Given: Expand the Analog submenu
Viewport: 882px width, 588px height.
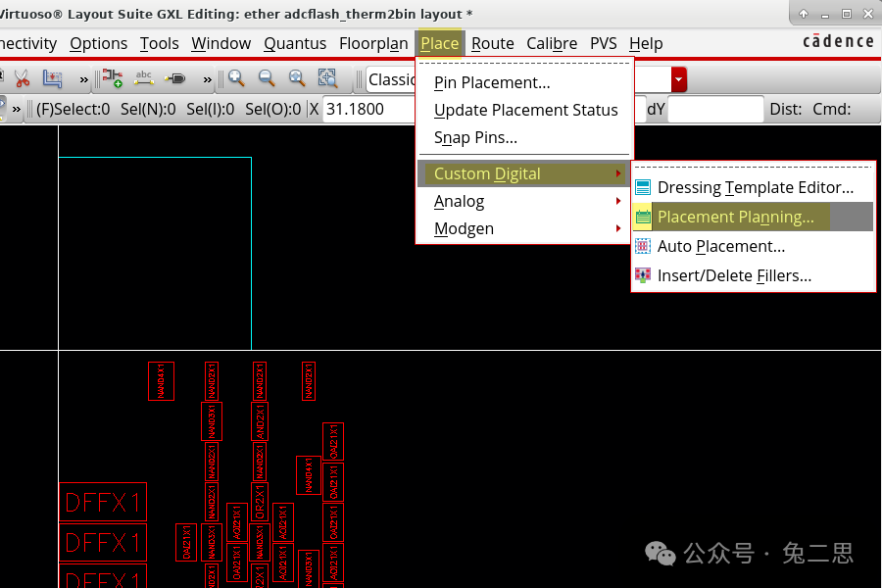Looking at the screenshot, I should (524, 202).
